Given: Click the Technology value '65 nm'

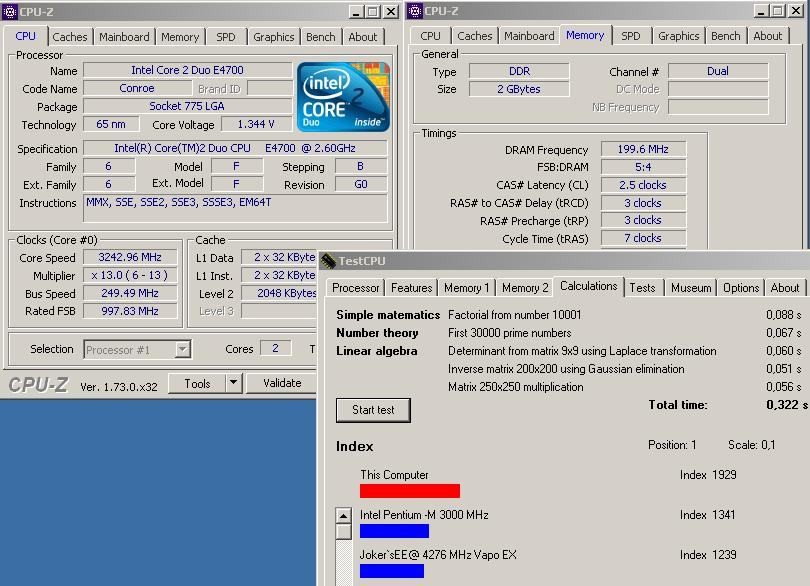Looking at the screenshot, I should (111, 124).
